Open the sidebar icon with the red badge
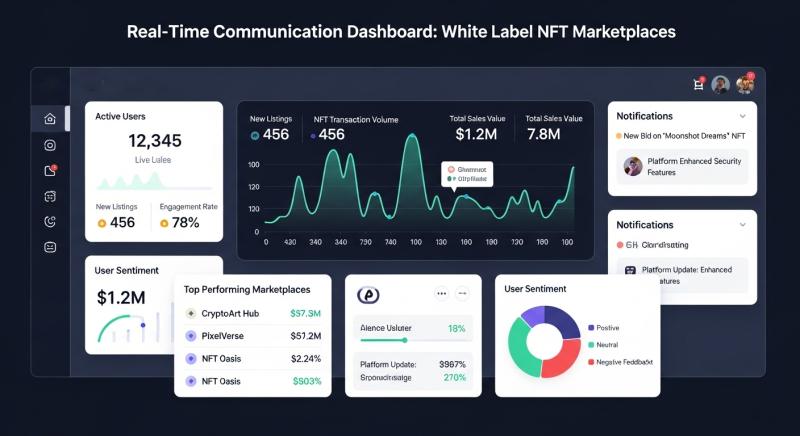Viewport: 800px width, 436px height. coord(50,171)
